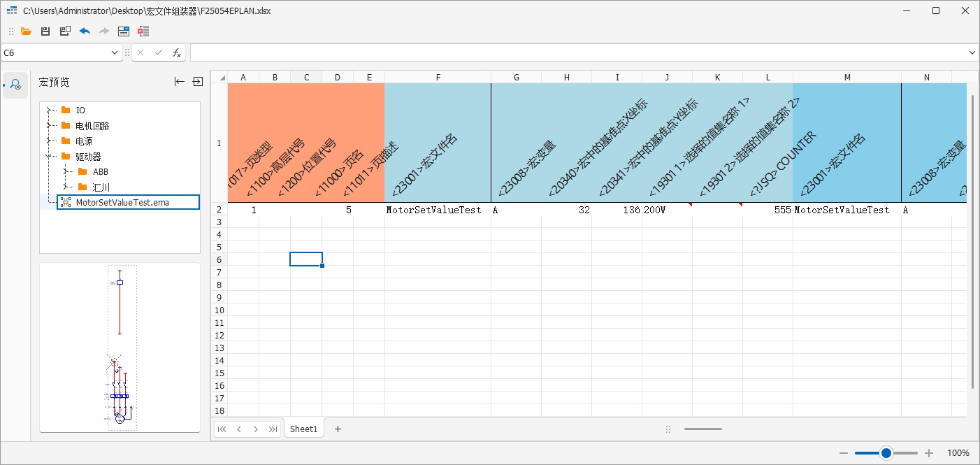The height and width of the screenshot is (465, 980).
Task: Go to the next sheet with the arrow
Action: coord(256,429)
